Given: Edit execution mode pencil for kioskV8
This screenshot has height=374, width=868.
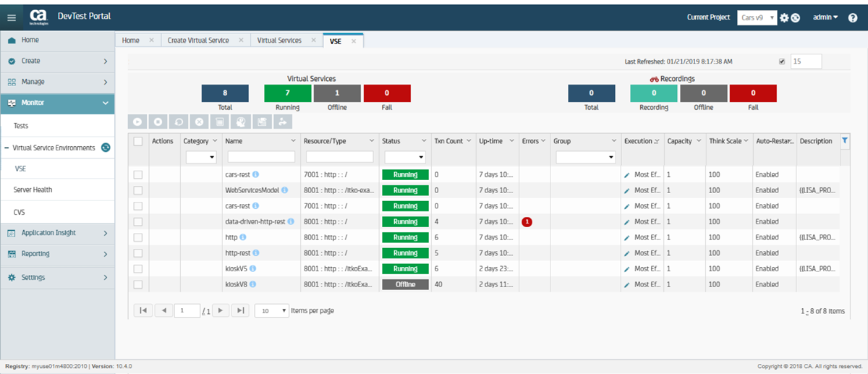Looking at the screenshot, I should pyautogui.click(x=627, y=284).
